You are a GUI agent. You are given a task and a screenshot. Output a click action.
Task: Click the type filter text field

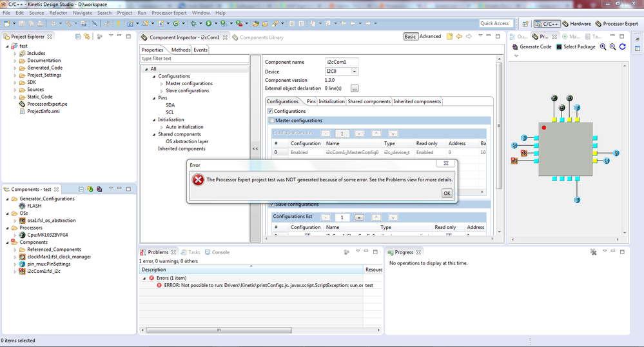194,59
